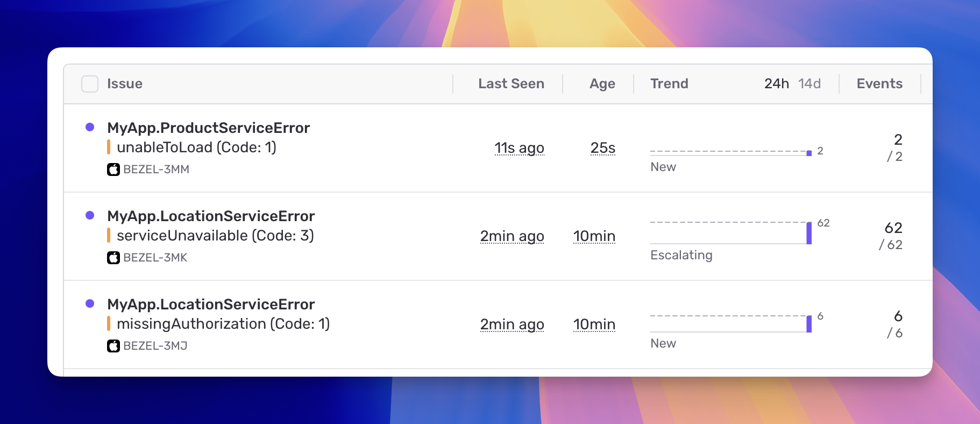Click the Escalating trend sparkline bar
This screenshot has height=424, width=980.
click(x=809, y=232)
